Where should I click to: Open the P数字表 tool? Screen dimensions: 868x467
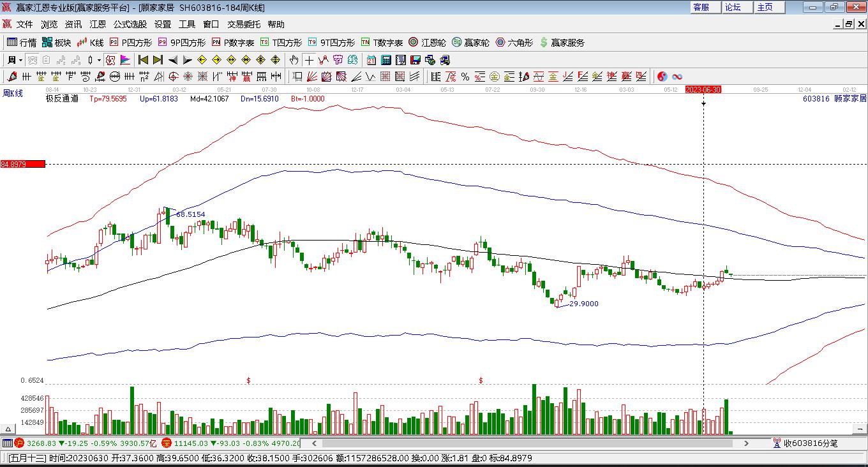[233, 43]
